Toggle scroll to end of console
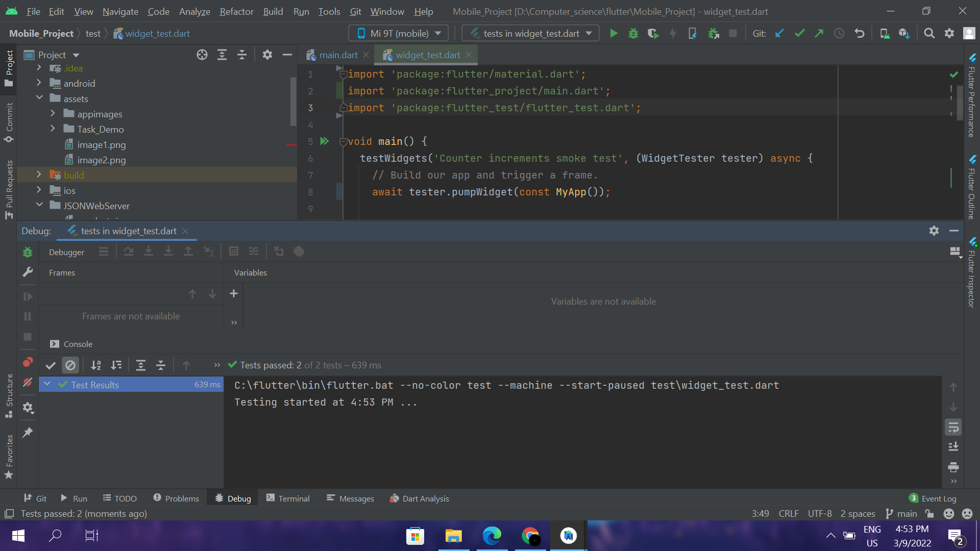The image size is (980, 551). pyautogui.click(x=953, y=447)
